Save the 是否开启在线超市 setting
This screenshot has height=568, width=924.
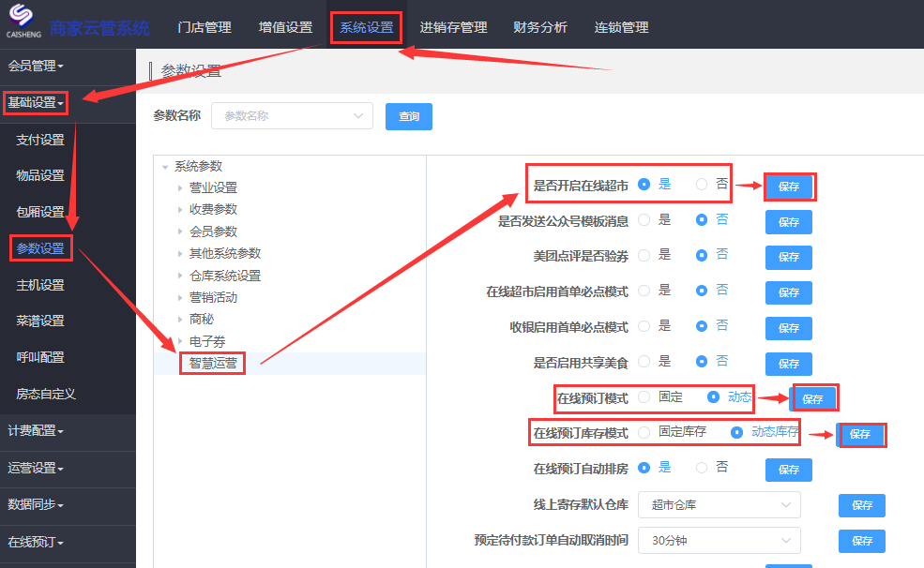789,187
